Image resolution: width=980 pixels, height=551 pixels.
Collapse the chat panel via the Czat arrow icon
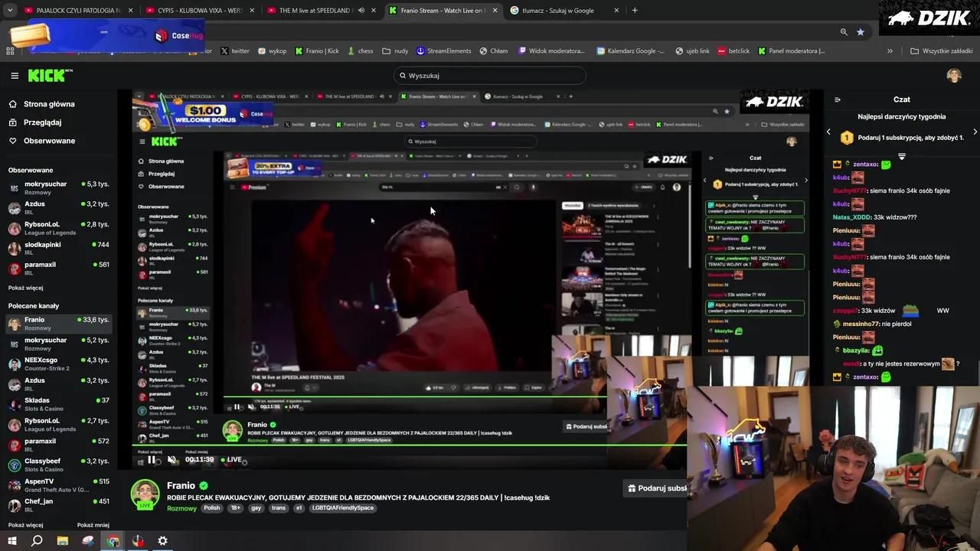point(837,99)
